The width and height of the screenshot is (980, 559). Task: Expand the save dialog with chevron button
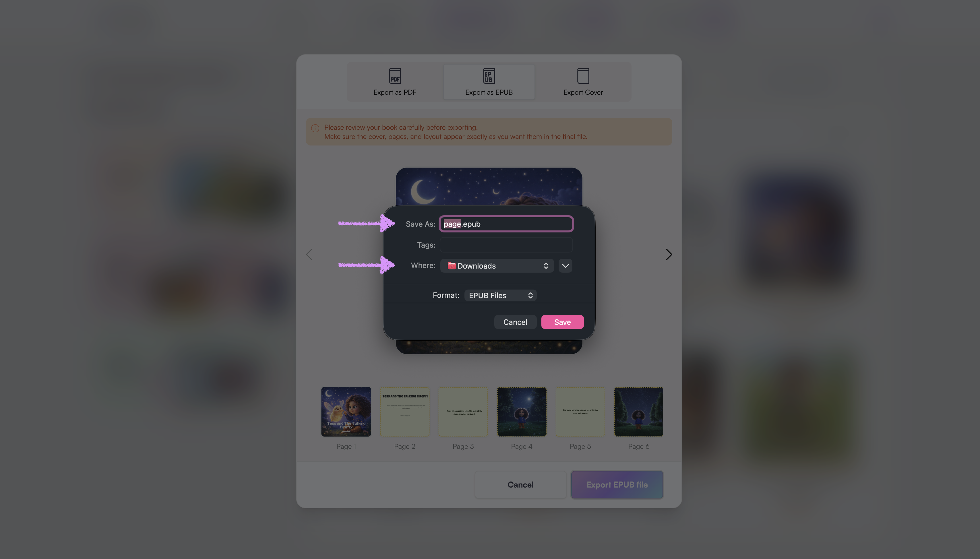pyautogui.click(x=565, y=266)
